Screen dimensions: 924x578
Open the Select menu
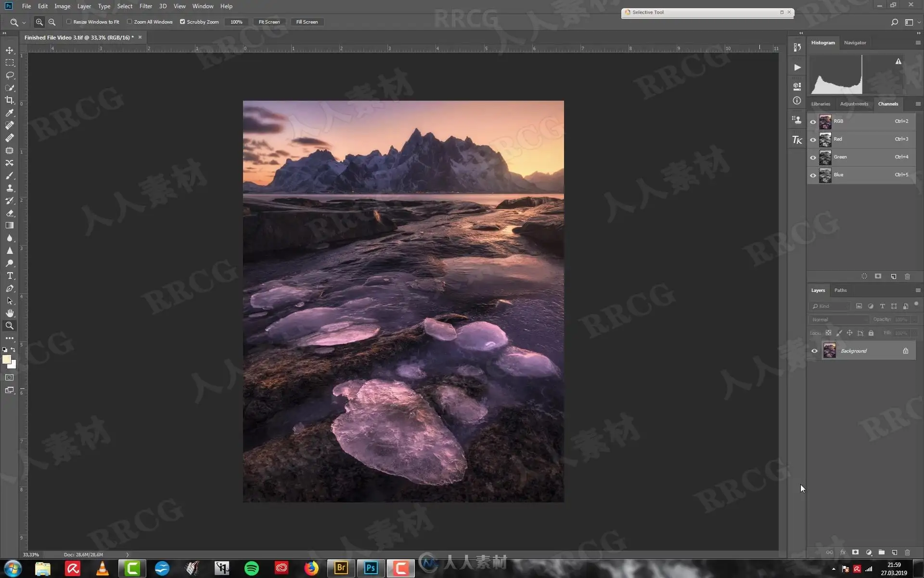pos(125,6)
